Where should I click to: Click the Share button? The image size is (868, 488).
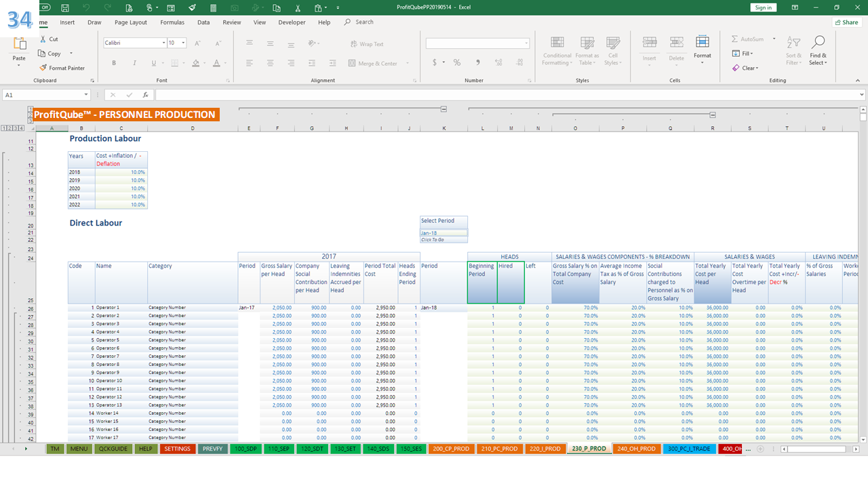(x=846, y=22)
